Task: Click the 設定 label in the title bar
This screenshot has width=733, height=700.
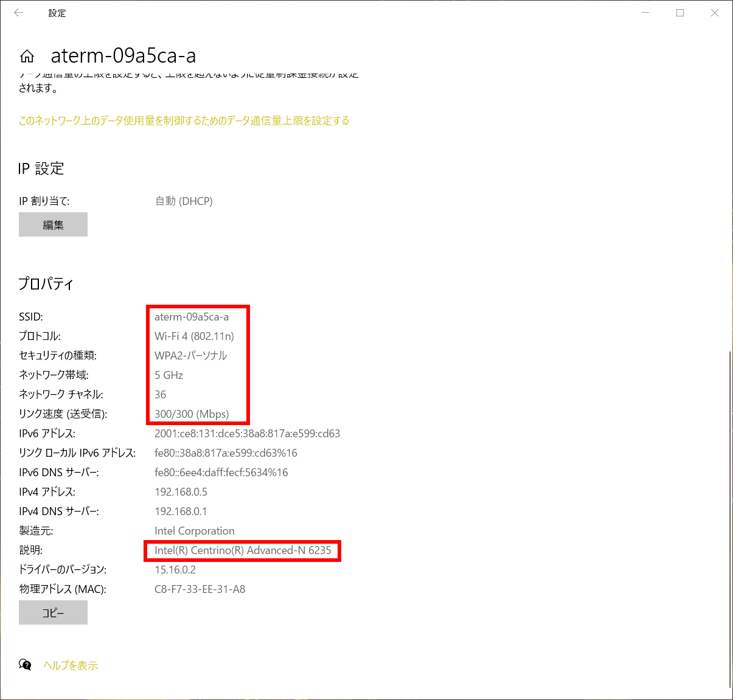Action: point(57,13)
